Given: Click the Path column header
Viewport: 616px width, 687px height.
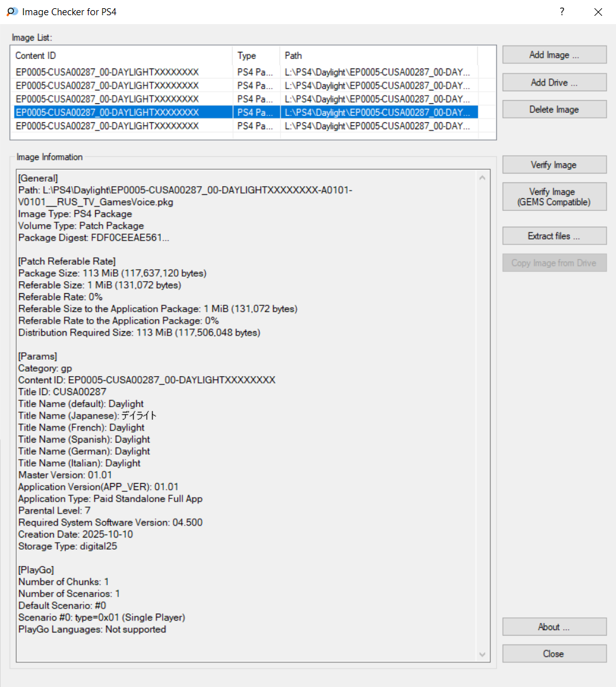Looking at the screenshot, I should (378, 56).
